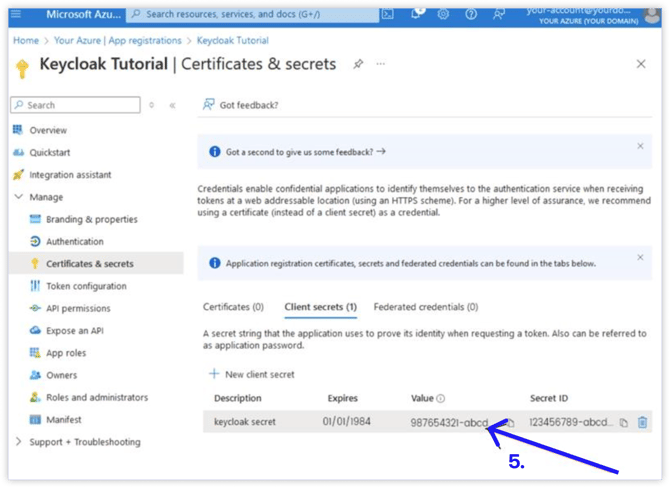Collapse the sidebar with the double chevron

click(173, 105)
